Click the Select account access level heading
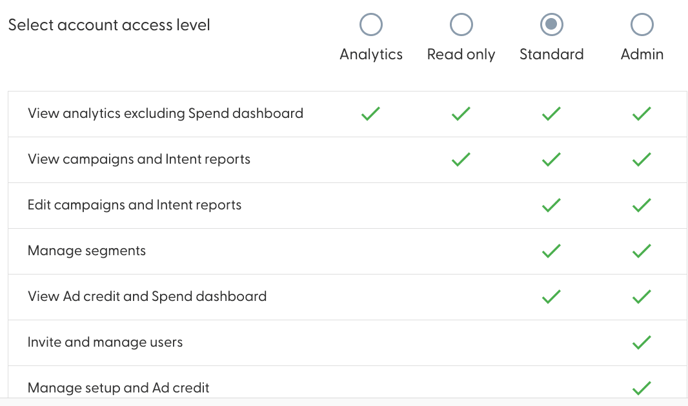Screen dimensions: 688x406 tap(109, 25)
